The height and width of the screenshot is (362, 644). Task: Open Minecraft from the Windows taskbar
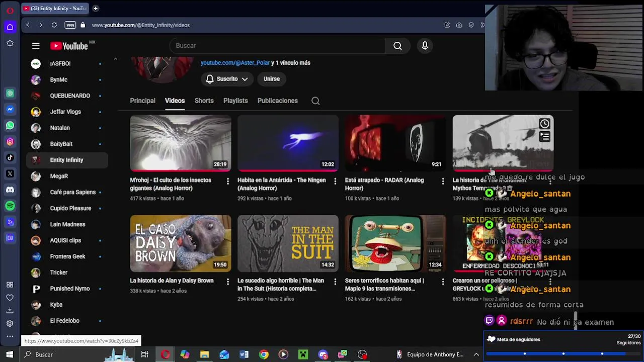point(303,354)
